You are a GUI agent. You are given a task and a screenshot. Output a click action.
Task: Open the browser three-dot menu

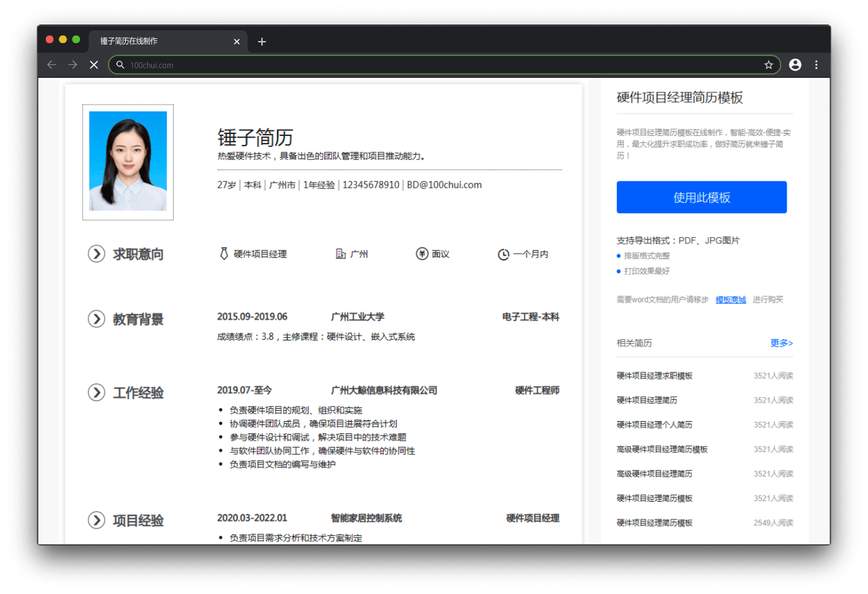point(816,65)
